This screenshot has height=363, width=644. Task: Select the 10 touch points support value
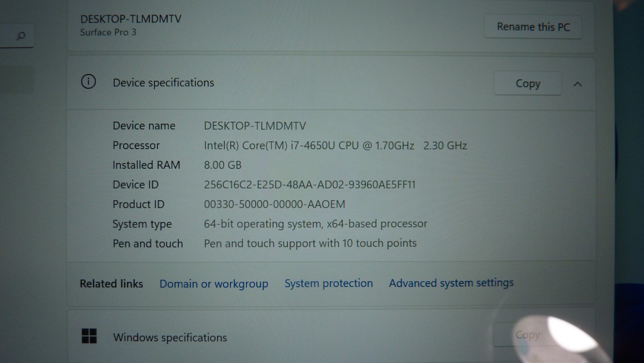pyautogui.click(x=310, y=243)
